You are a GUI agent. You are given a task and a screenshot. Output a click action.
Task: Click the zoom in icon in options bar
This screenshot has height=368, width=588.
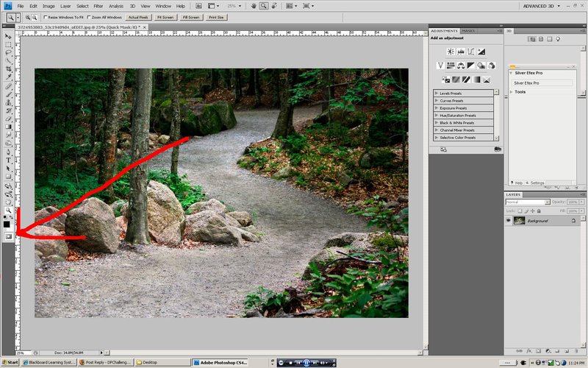pos(28,17)
